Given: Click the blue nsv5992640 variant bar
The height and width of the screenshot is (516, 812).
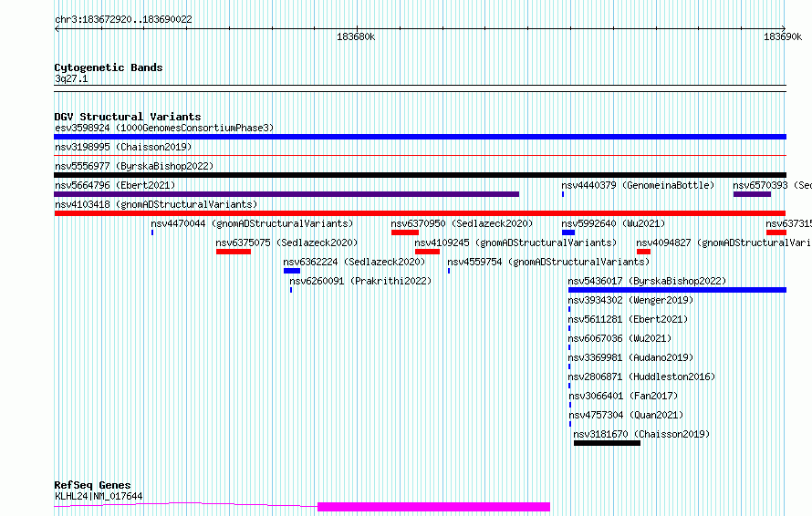Looking at the screenshot, I should [x=568, y=232].
